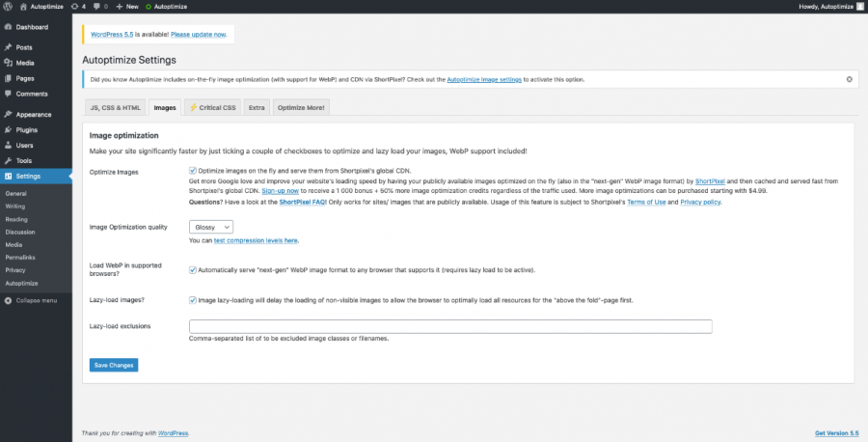The width and height of the screenshot is (868, 442).
Task: Switch to JS, CSS & HTML tab
Action: pos(115,107)
